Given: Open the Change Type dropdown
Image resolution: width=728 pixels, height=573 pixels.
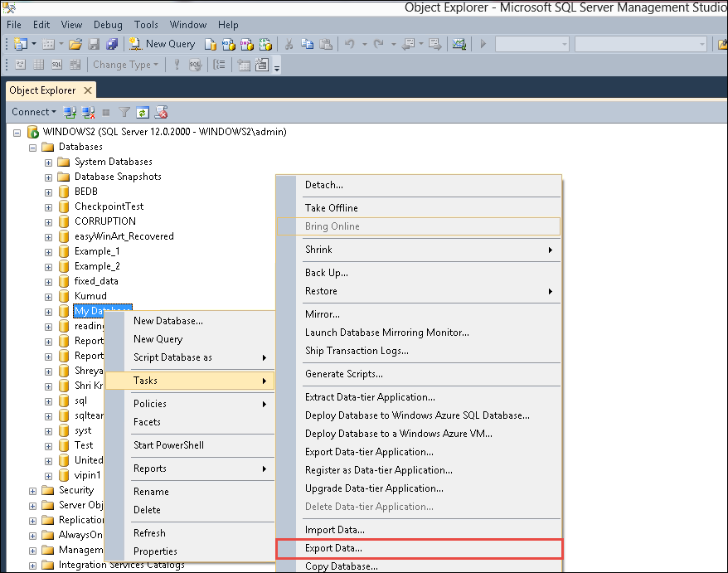Looking at the screenshot, I should [125, 65].
